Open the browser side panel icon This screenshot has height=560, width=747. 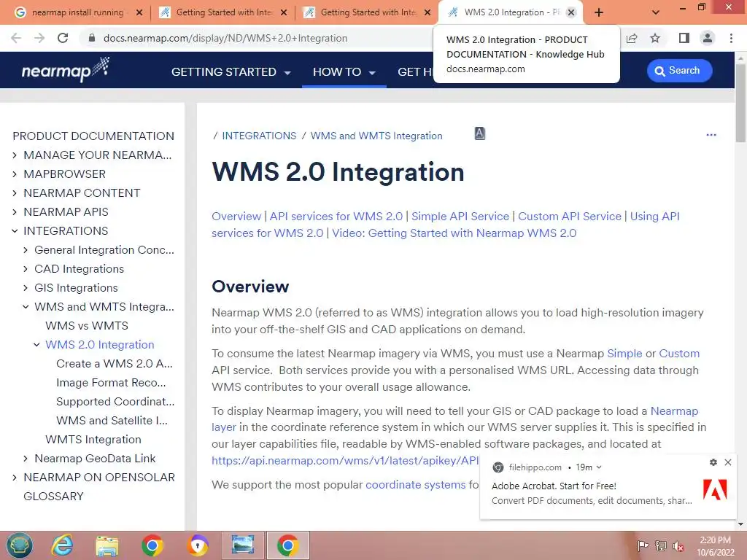684,38
